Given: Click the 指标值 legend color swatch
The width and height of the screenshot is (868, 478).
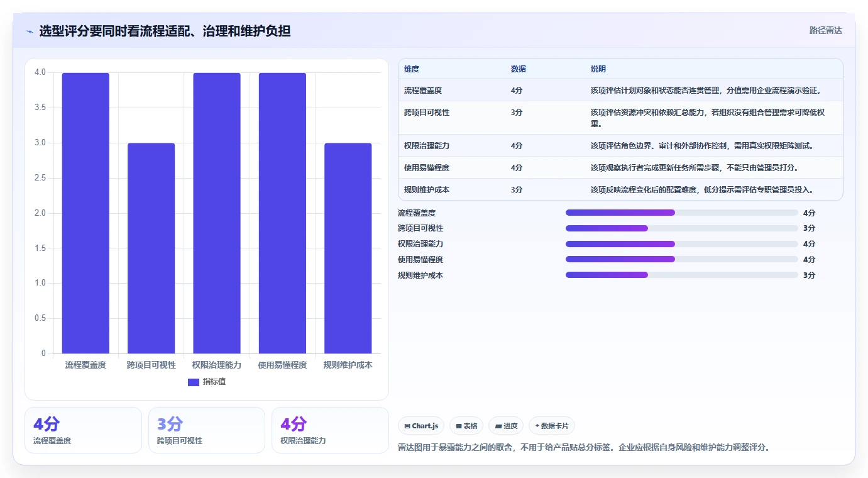Looking at the screenshot, I should click(194, 382).
